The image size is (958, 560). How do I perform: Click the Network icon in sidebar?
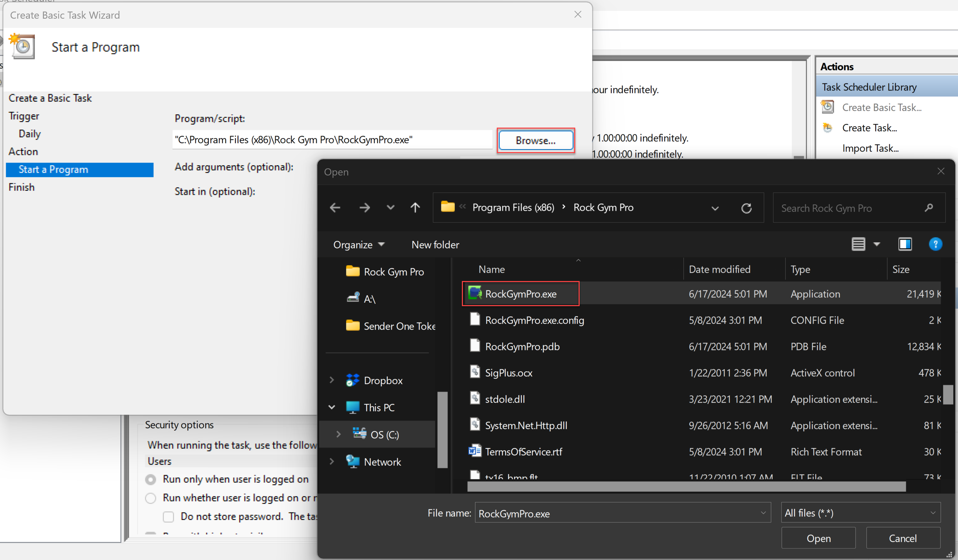pos(352,462)
